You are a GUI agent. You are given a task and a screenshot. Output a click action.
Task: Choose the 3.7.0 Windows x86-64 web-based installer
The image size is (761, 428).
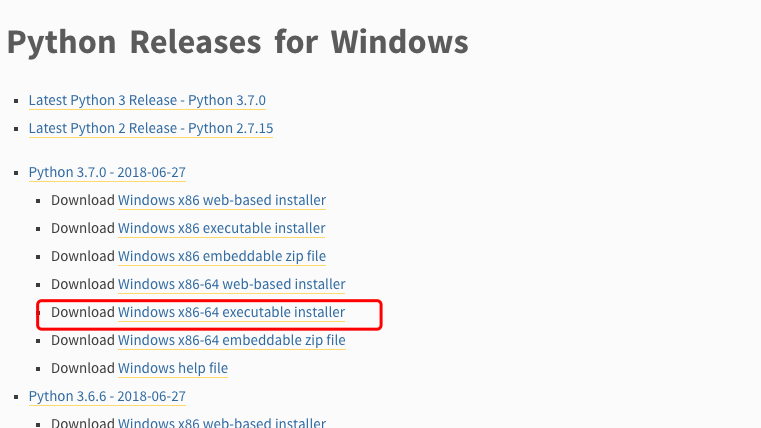[x=232, y=284]
